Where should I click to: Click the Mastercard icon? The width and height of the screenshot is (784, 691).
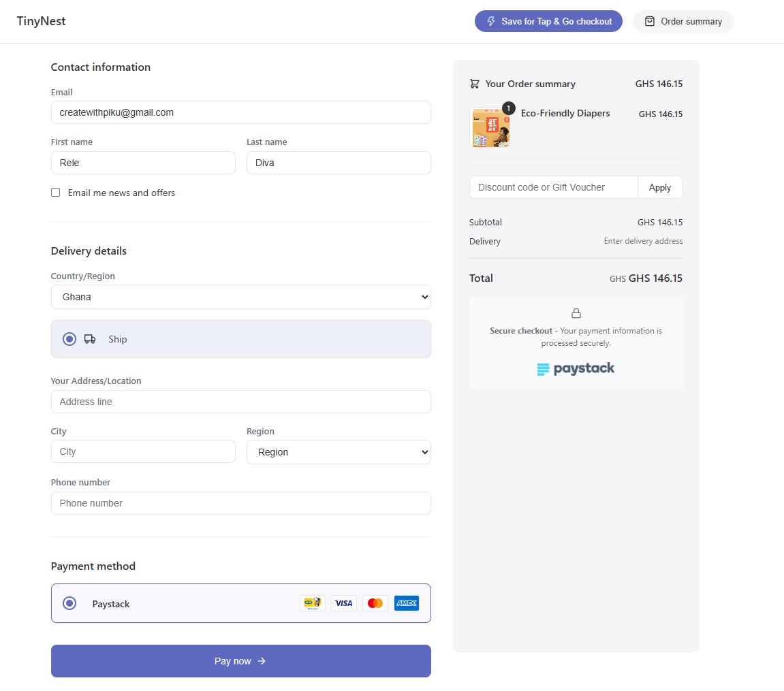(375, 603)
